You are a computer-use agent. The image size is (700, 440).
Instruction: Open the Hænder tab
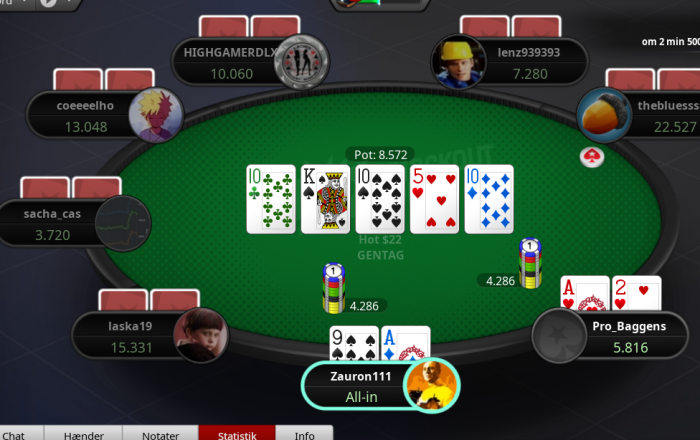pos(83,433)
